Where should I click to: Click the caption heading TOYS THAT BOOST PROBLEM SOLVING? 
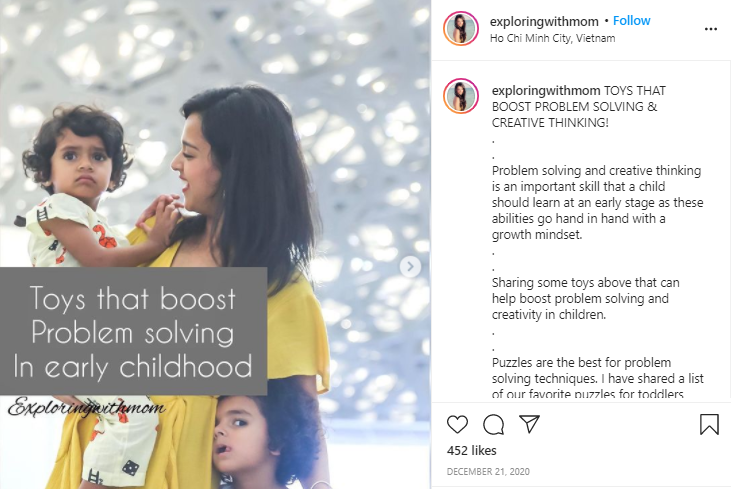[x=579, y=107]
